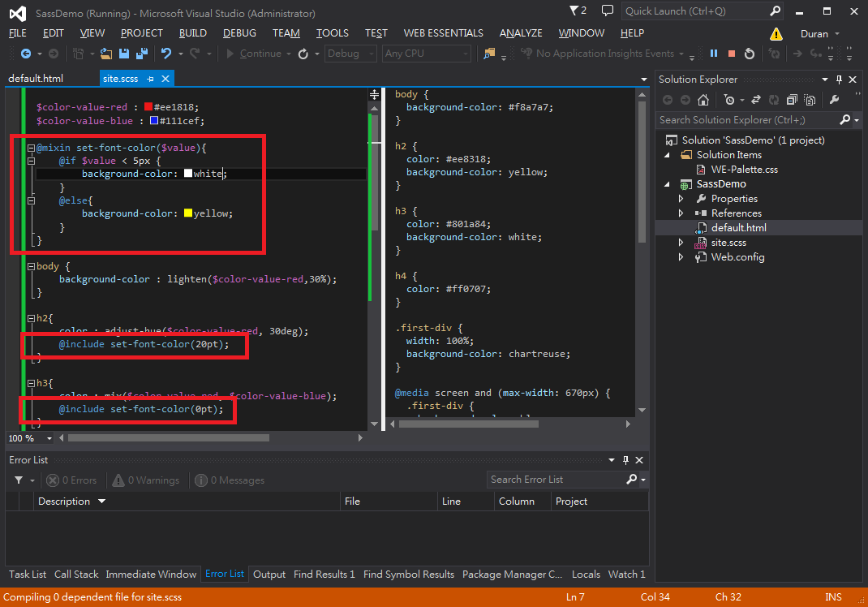Switch to the Output tab
Viewport: 868px width, 607px height.
(x=269, y=575)
